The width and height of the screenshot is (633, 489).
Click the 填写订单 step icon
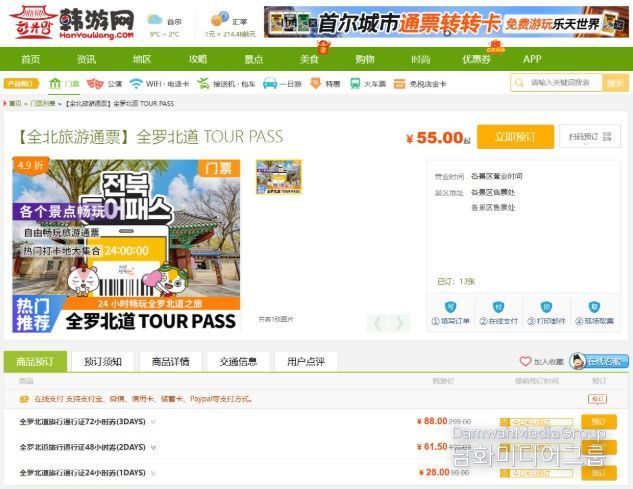450,308
